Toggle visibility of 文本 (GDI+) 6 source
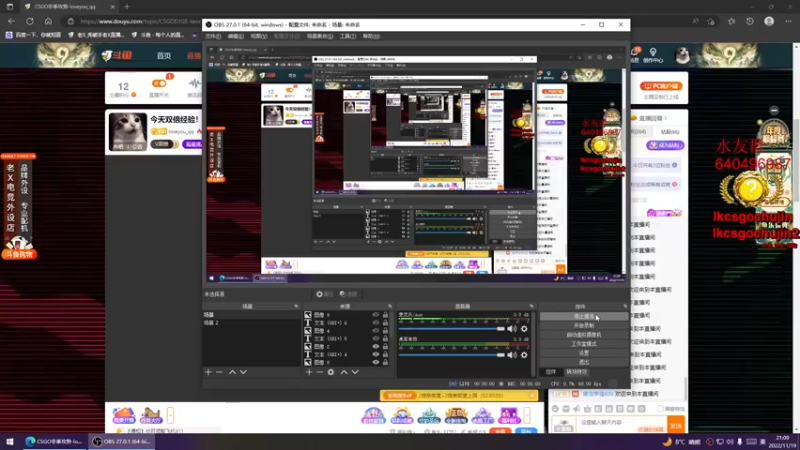 376,323
